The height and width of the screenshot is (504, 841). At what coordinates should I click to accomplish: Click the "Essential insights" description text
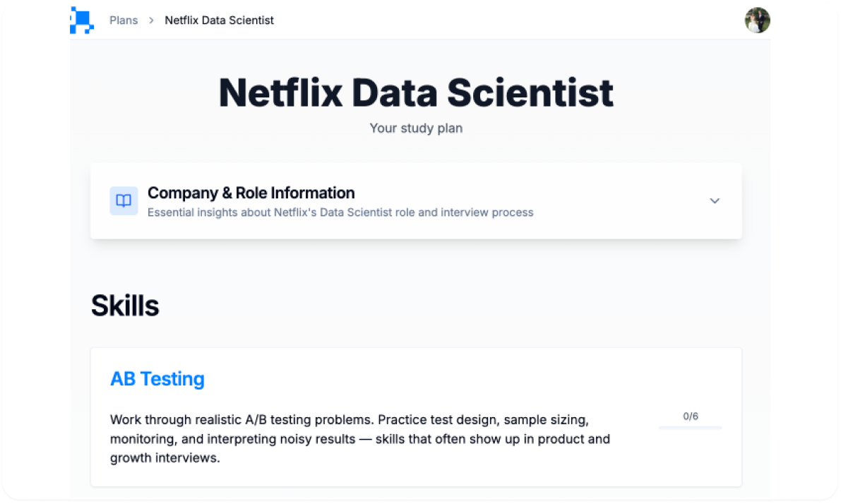click(x=340, y=212)
